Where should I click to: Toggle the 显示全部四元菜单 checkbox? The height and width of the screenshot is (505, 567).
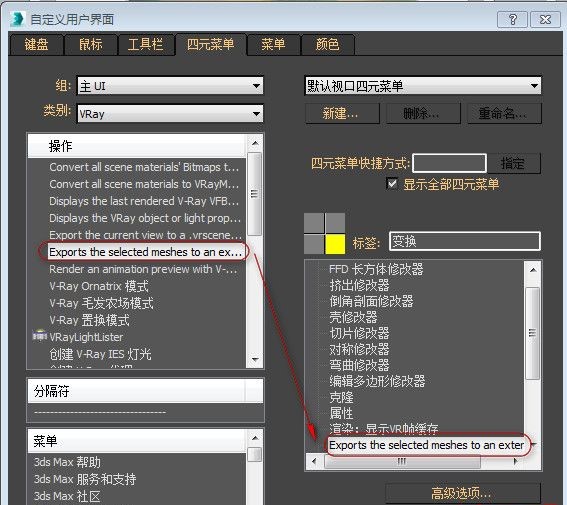(392, 184)
